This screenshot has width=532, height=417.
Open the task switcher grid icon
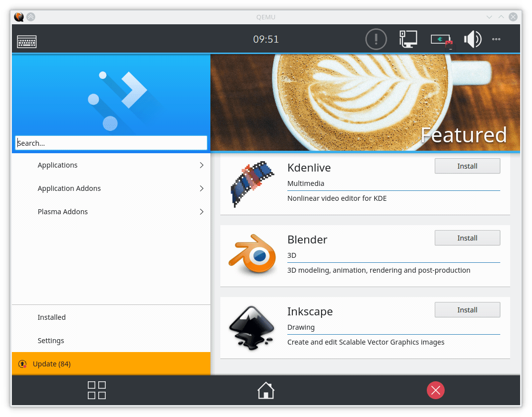pos(97,390)
